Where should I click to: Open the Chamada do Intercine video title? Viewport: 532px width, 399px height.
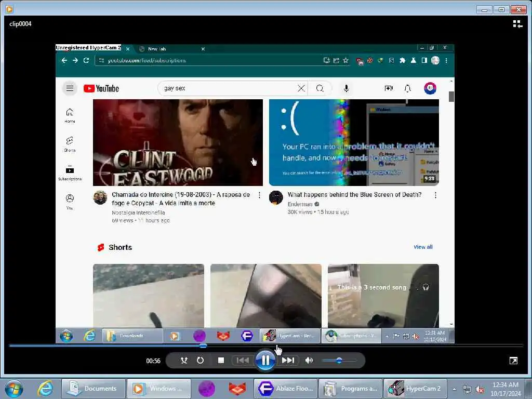pos(181,199)
